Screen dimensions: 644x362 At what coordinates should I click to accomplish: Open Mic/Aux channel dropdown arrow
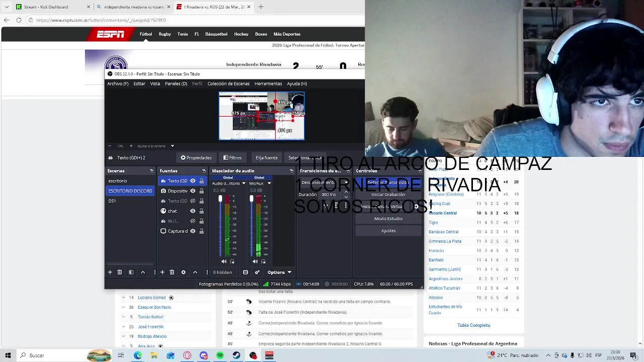(269, 184)
